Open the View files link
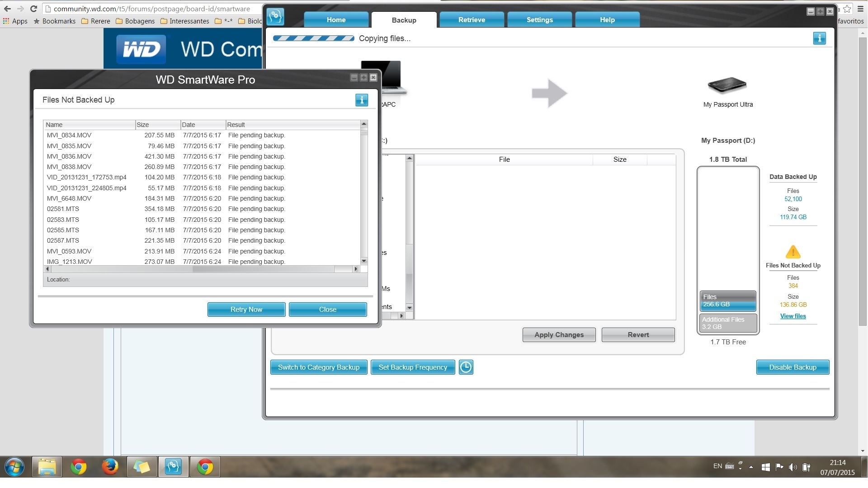 pyautogui.click(x=793, y=316)
